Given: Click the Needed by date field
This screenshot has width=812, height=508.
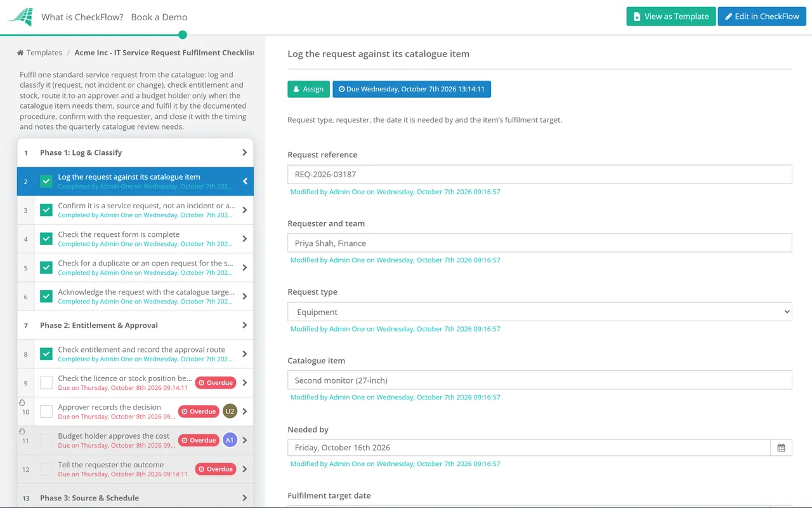Looking at the screenshot, I should point(529,448).
